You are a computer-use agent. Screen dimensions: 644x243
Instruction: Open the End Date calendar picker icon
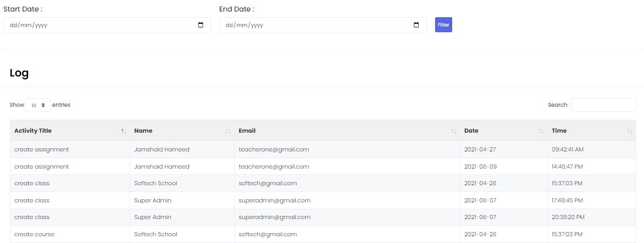click(416, 25)
